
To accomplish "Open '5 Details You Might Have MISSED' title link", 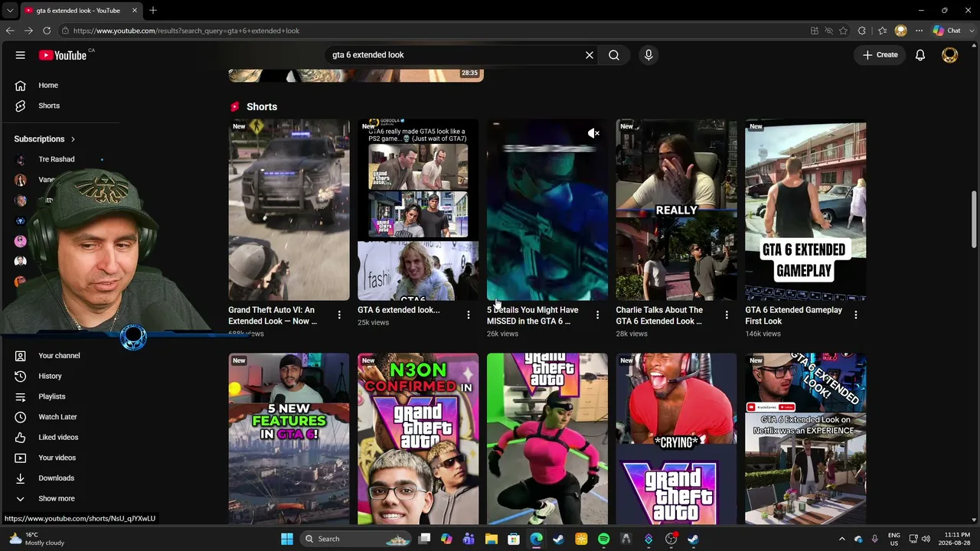I will click(x=532, y=315).
